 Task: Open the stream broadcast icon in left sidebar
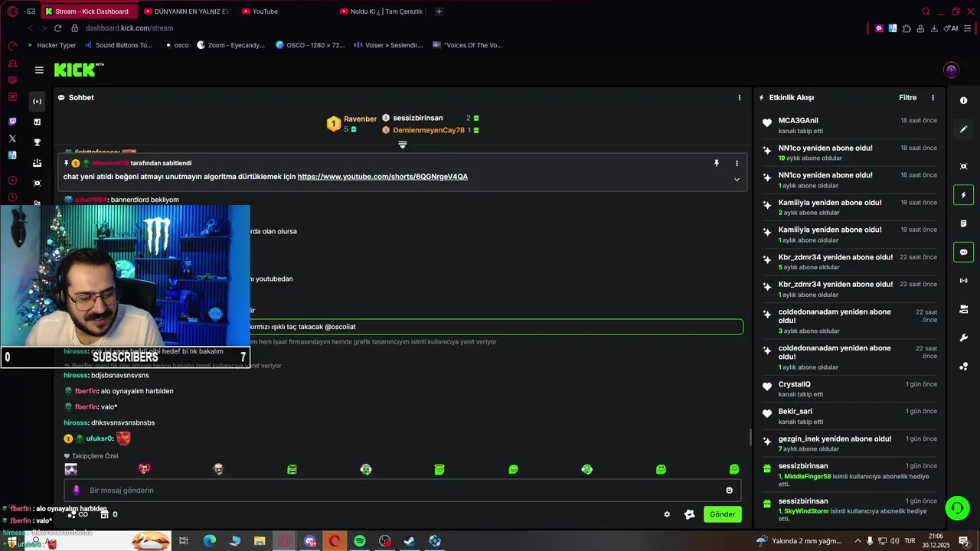[37, 101]
